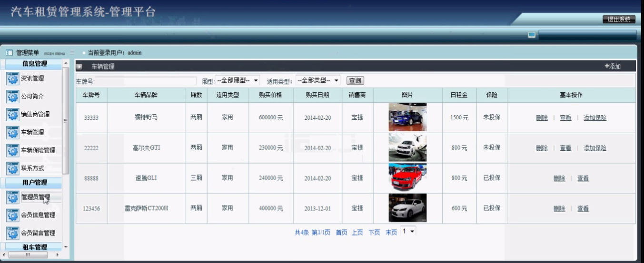Image resolution: width=644 pixels, height=263 pixels.
Task: Click the plate number 33333 cell
Action: tap(91, 118)
